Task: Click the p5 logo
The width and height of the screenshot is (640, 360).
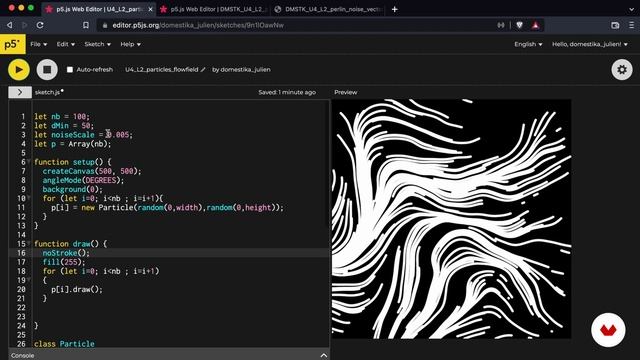Action: [x=13, y=44]
